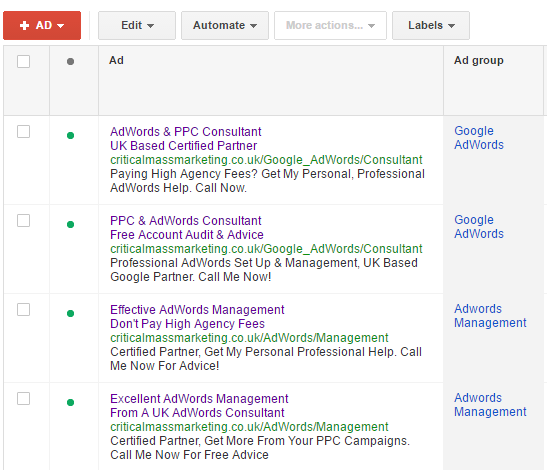
Task: Click green status dot for Excellent AdWords Management
Action: coord(70,402)
